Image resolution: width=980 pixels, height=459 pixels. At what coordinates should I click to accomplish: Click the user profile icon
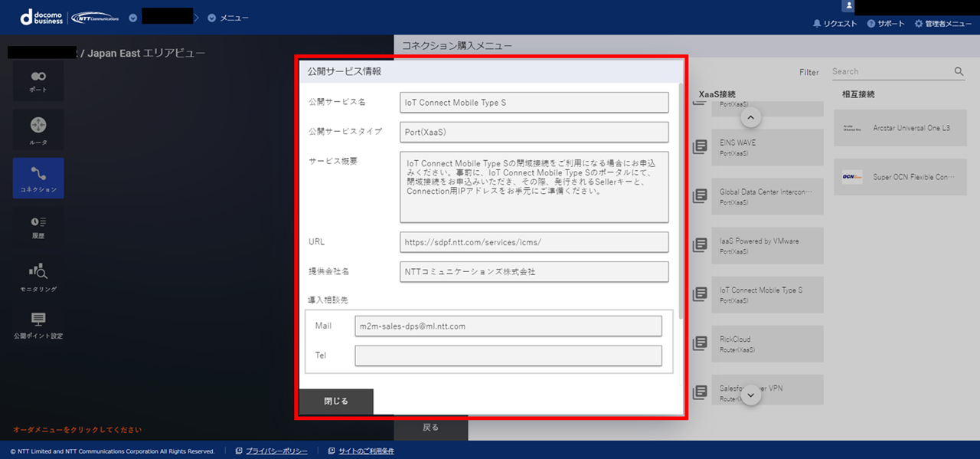848,6
